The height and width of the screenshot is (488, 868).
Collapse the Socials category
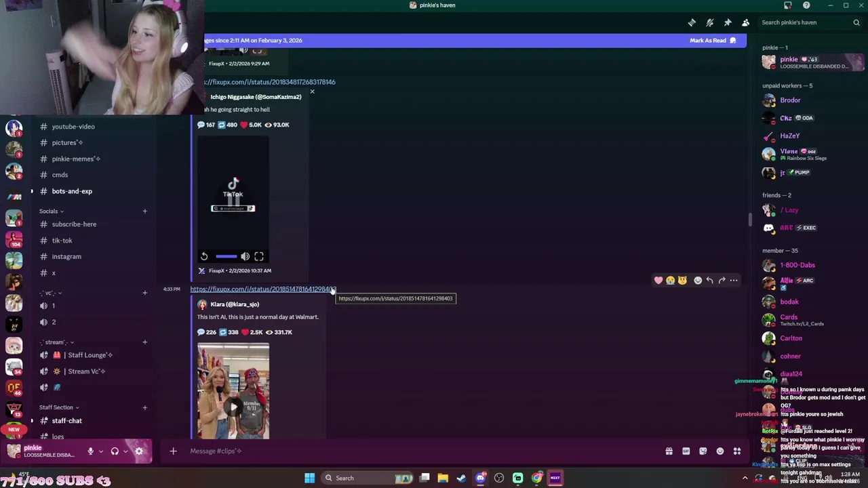coord(52,211)
